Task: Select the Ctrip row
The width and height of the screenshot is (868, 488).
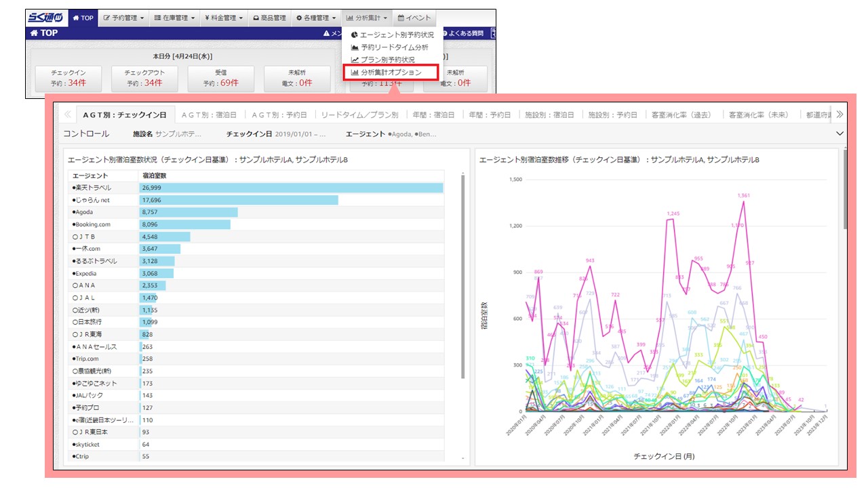Action: [x=256, y=456]
